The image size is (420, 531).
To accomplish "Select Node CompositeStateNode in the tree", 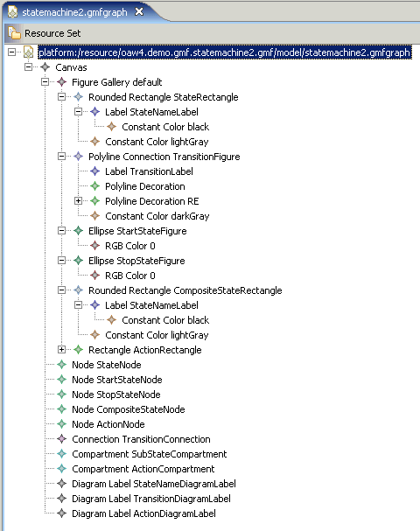I will pos(129,409).
